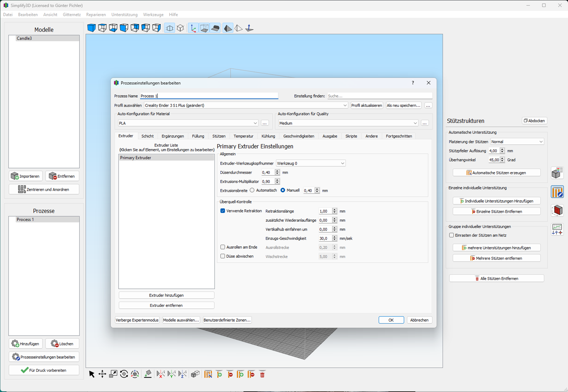Screen dimensions: 568x392
Task: Adjust Einzugs-Geschwindigkeit stepper arrows
Action: pos(334,238)
